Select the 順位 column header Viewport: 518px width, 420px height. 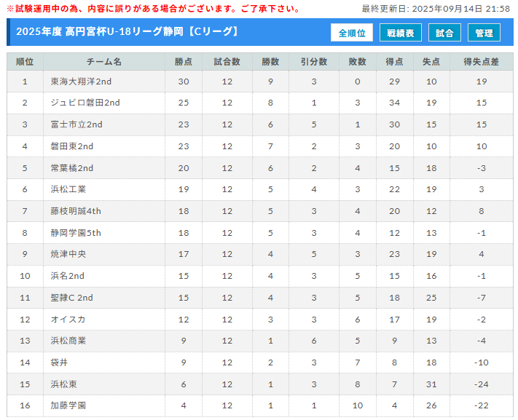coord(25,62)
